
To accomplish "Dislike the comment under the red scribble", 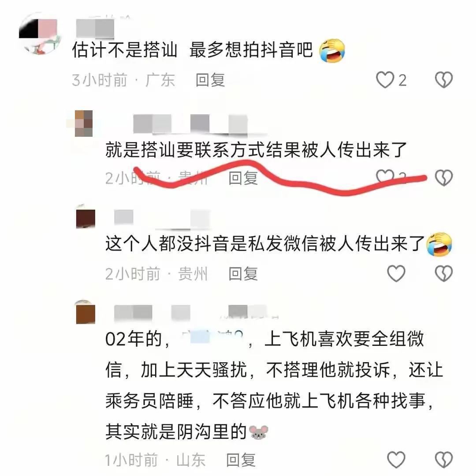I will tap(444, 177).
